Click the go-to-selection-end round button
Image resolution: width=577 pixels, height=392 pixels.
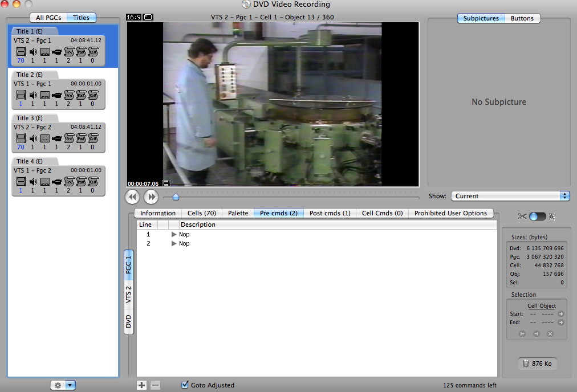click(x=536, y=334)
